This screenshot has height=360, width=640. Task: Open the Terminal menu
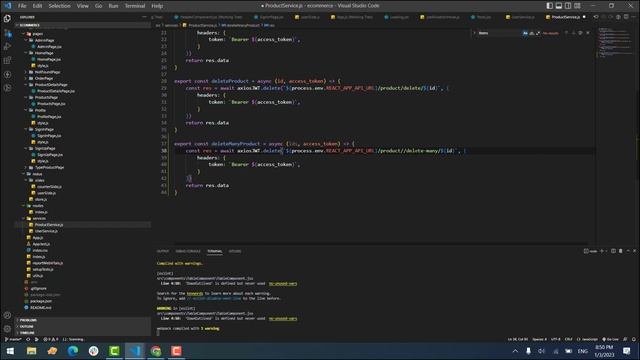point(135,6)
